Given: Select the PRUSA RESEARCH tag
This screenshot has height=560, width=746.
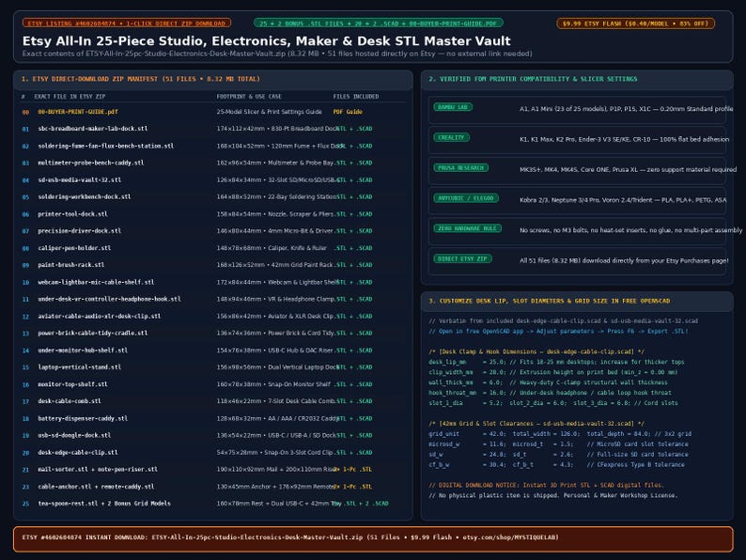Looking at the screenshot, I should [460, 168].
